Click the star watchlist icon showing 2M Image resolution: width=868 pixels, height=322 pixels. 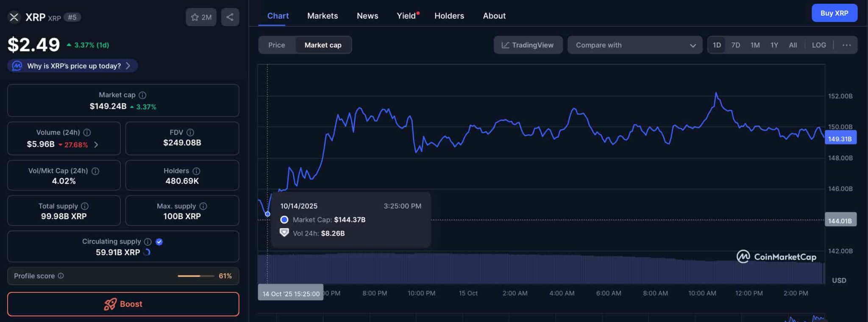coord(201,17)
